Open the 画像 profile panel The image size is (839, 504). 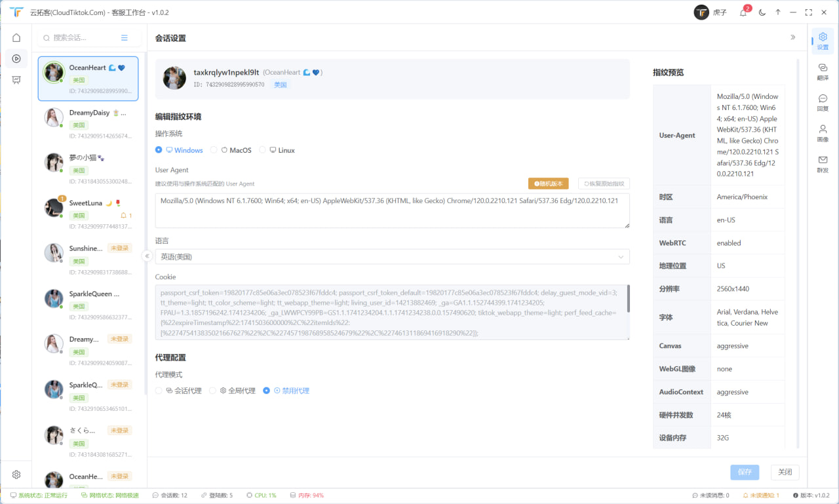pos(823,133)
